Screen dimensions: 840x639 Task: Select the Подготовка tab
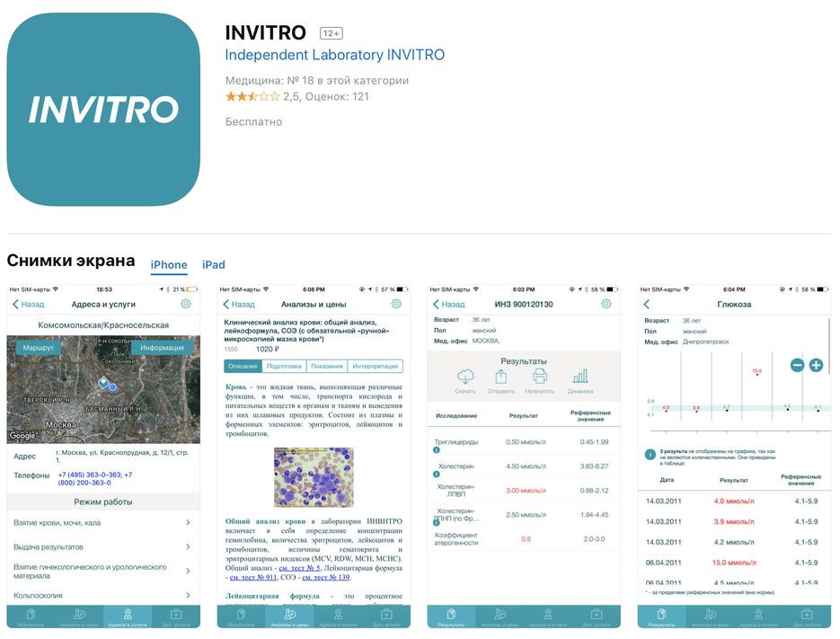(284, 366)
